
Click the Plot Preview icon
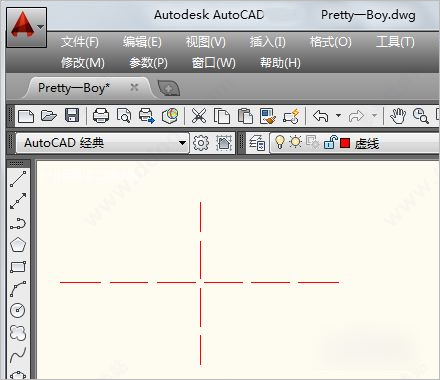[124, 116]
